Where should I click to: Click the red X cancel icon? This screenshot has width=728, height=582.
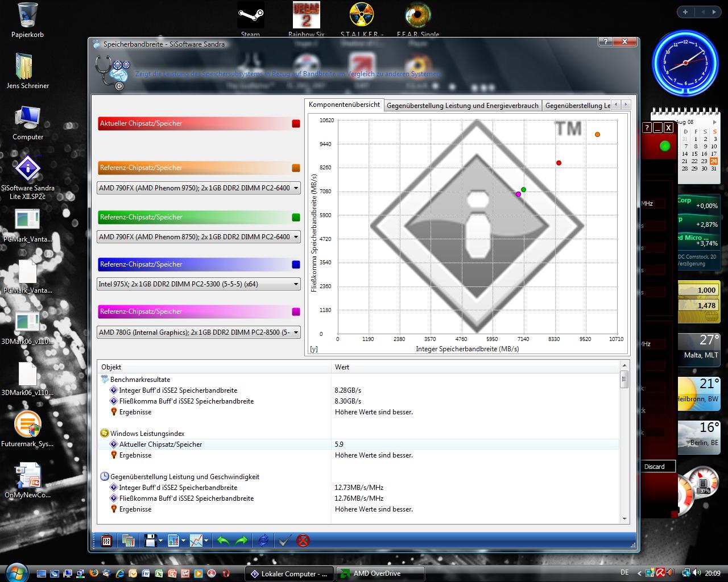coord(303,541)
